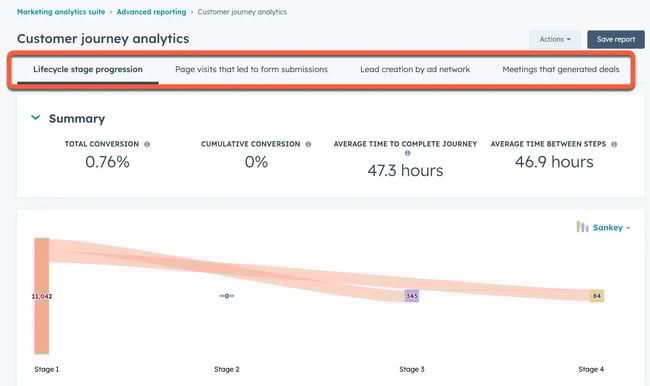Select the Stage 4 node labeled 84
Image resolution: width=650 pixels, height=386 pixels.
597,296
